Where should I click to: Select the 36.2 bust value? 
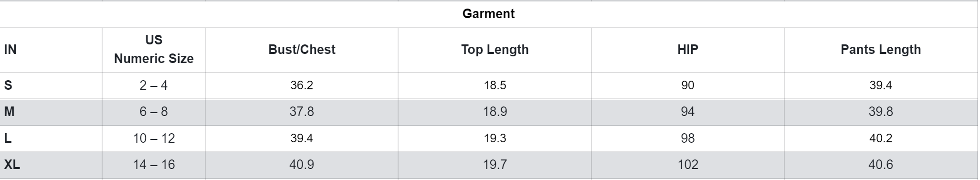302,85
